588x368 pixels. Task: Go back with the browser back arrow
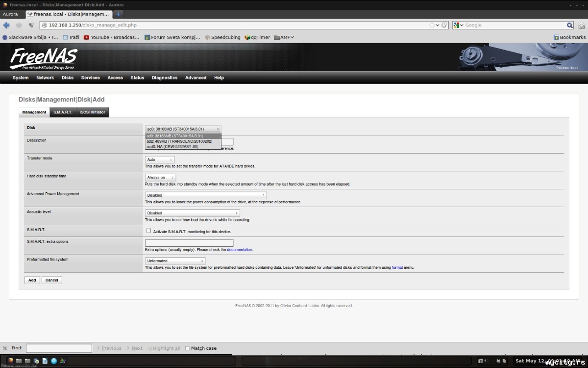[6, 25]
